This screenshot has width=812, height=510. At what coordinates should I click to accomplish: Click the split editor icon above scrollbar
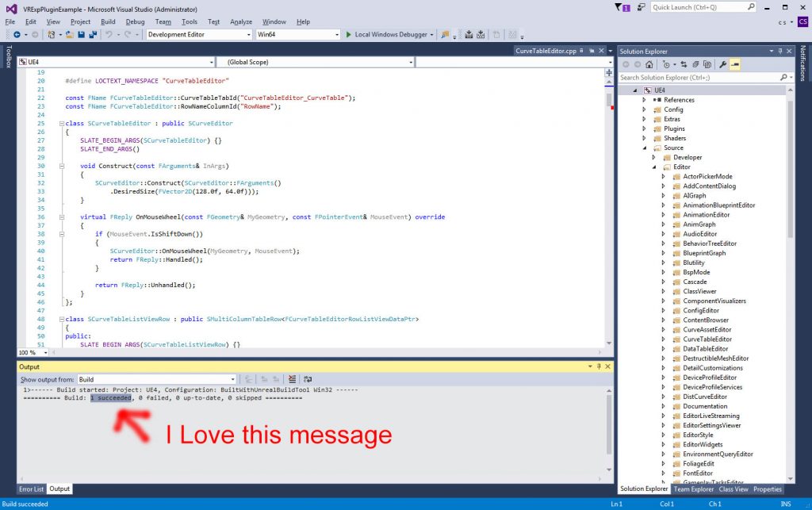pyautogui.click(x=609, y=73)
